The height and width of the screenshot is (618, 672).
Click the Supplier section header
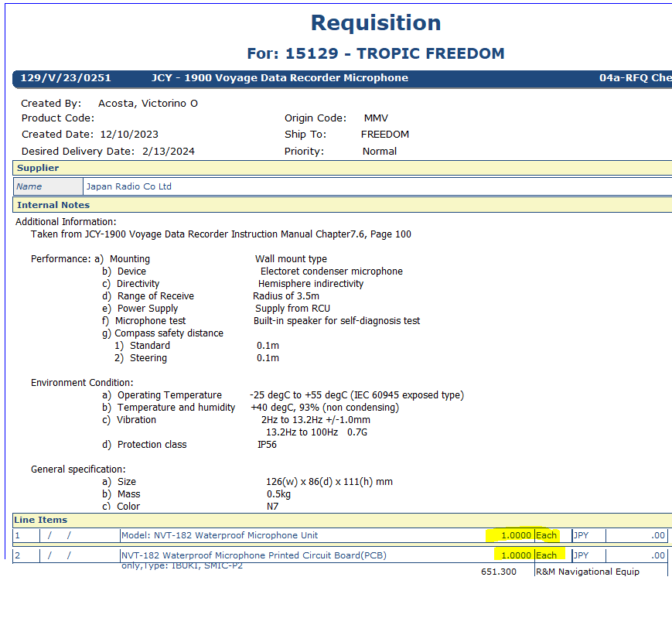tap(38, 168)
